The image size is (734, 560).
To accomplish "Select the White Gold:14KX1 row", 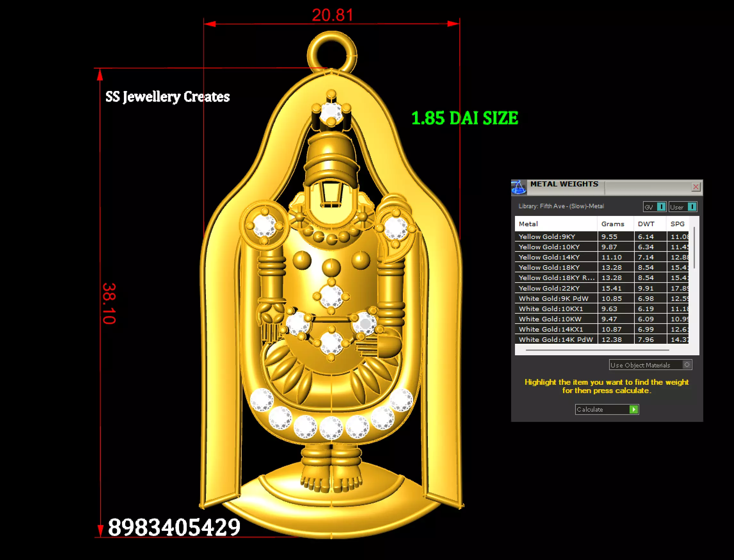I will [x=602, y=329].
